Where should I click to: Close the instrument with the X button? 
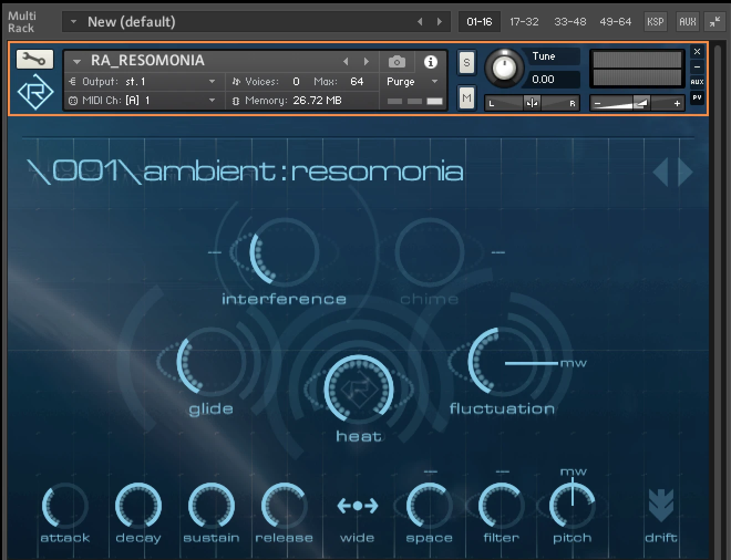point(697,51)
